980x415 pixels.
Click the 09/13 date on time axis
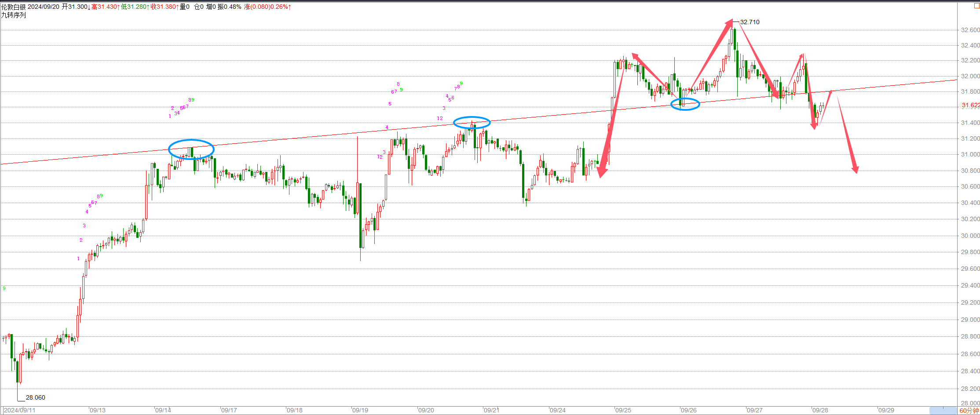pyautogui.click(x=97, y=410)
